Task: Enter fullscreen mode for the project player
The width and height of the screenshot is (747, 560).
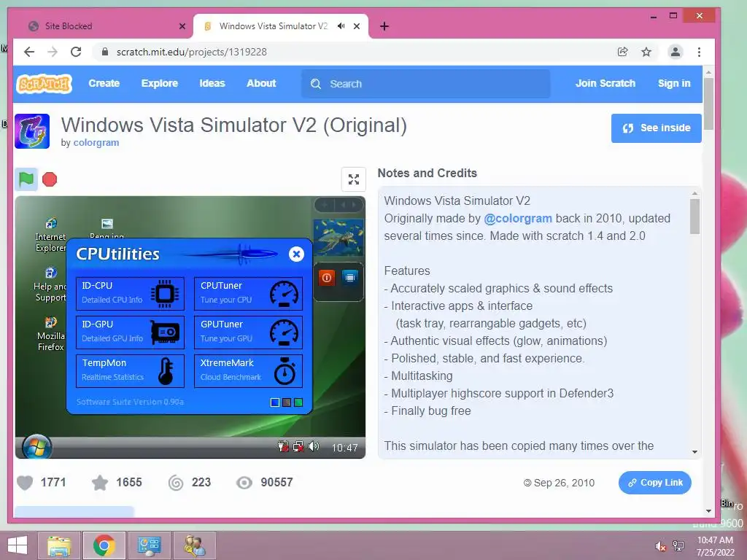Action: [354, 179]
